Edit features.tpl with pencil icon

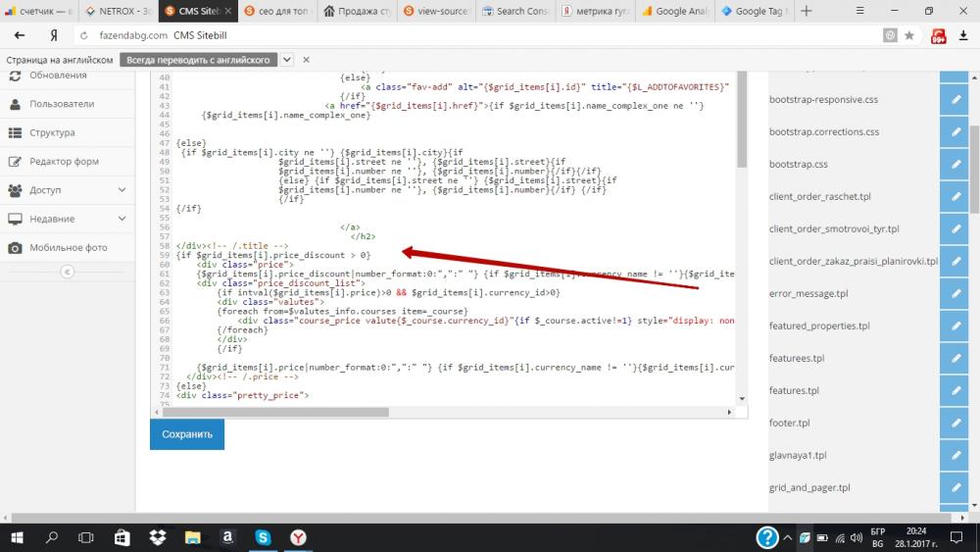pyautogui.click(x=955, y=390)
